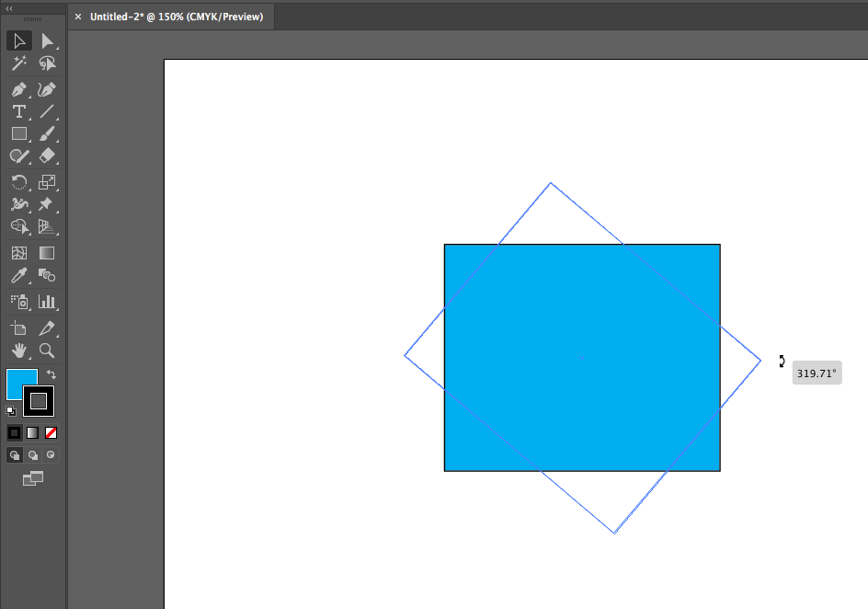This screenshot has height=609, width=868.
Task: Enable Draw Behind drawing mode
Action: pyautogui.click(x=33, y=454)
